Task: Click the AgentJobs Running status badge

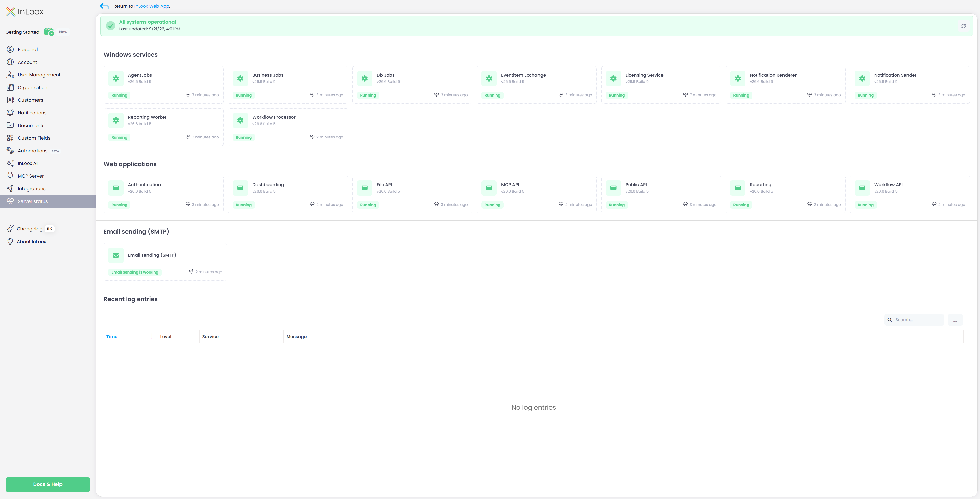Action: tap(119, 95)
